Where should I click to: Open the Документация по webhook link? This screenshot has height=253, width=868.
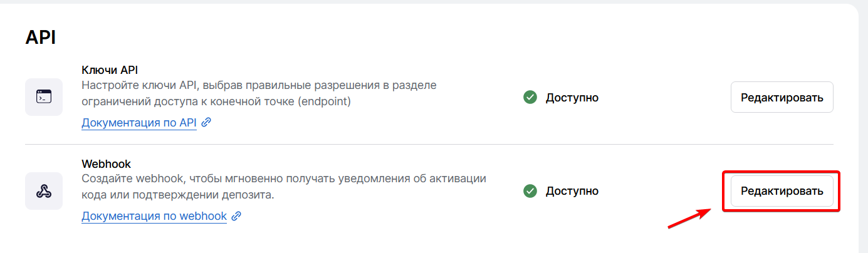154,216
